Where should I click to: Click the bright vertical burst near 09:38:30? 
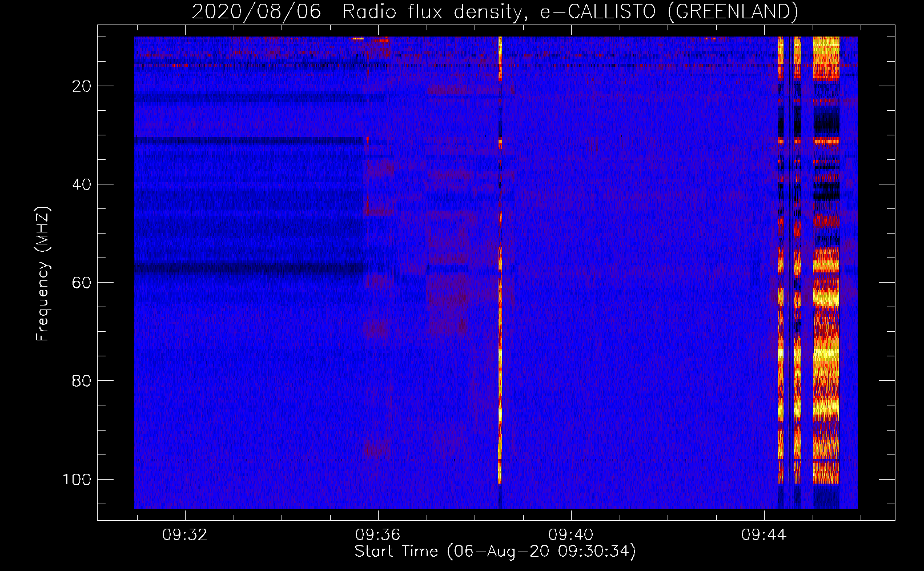click(x=500, y=260)
